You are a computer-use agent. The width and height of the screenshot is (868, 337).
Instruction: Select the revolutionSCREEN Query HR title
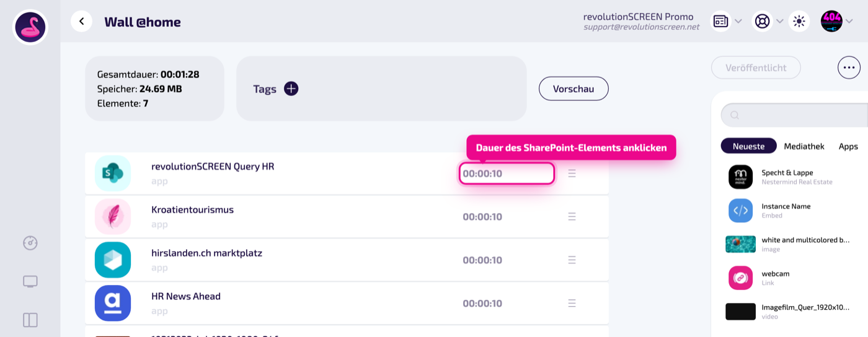pyautogui.click(x=213, y=167)
